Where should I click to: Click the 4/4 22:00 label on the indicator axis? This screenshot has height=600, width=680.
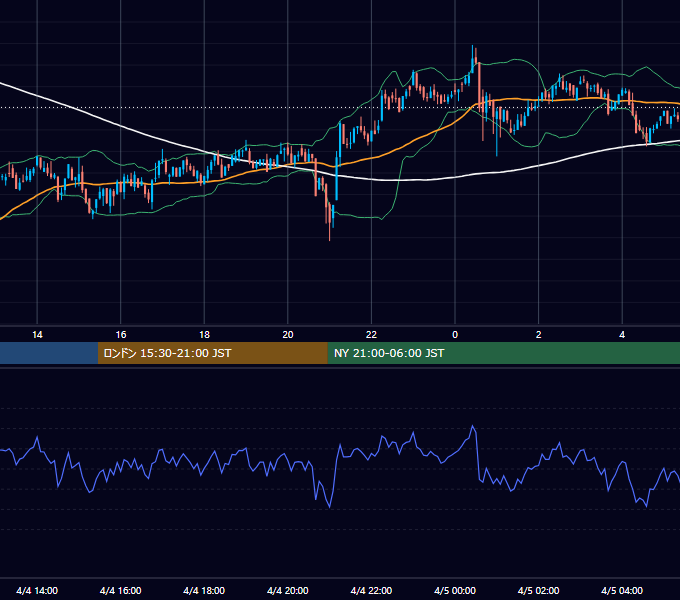coord(371,590)
